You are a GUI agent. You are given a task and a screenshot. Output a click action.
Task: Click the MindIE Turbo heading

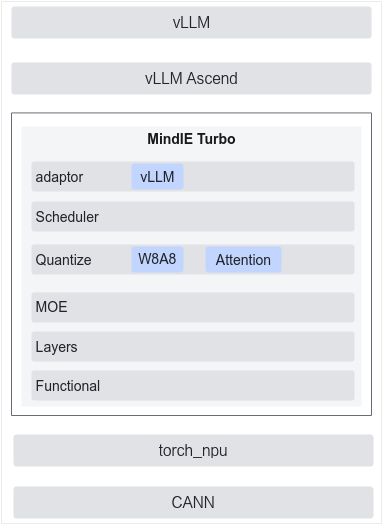pos(191,139)
